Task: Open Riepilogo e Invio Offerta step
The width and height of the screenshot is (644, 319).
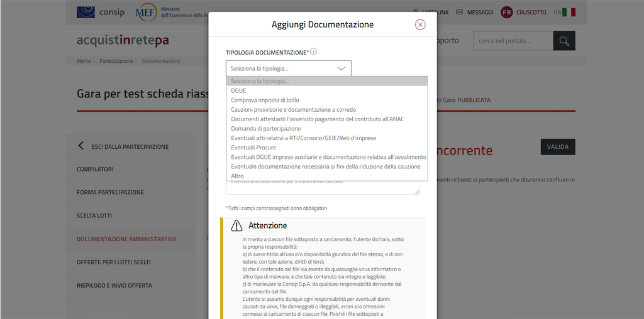Action: click(114, 285)
